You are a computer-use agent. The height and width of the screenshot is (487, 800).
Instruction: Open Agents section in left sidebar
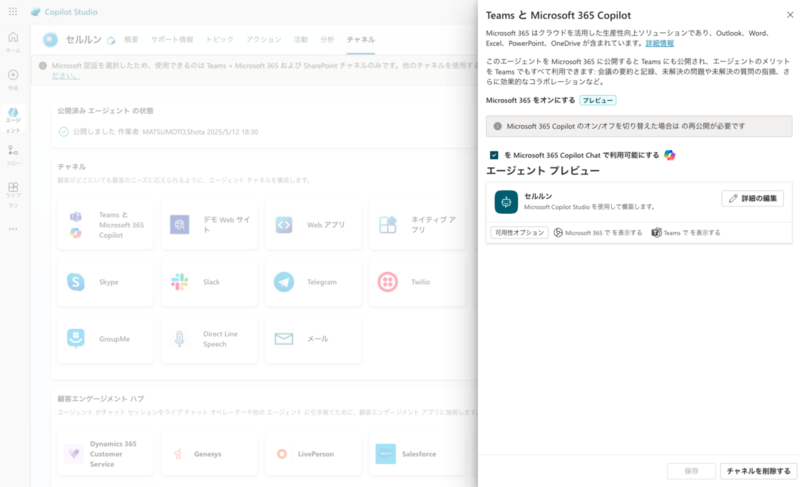pyautogui.click(x=13, y=120)
